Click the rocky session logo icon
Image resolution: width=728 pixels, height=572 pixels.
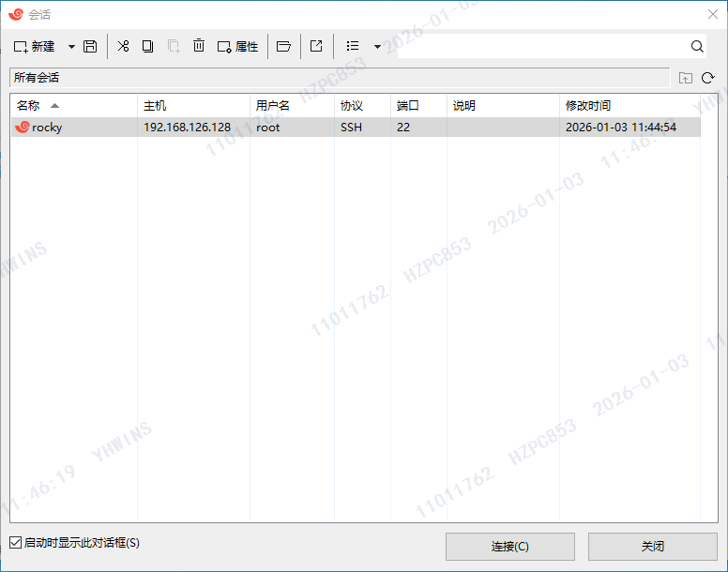point(23,127)
